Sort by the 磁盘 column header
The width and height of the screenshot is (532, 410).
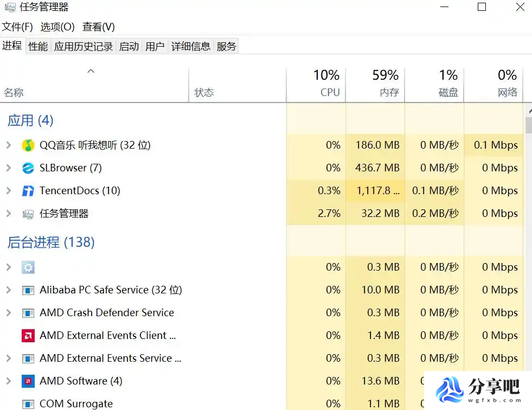pos(434,85)
